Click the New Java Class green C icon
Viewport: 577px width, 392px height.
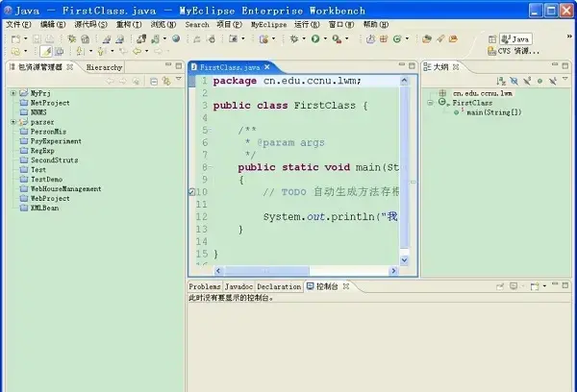coord(397,38)
